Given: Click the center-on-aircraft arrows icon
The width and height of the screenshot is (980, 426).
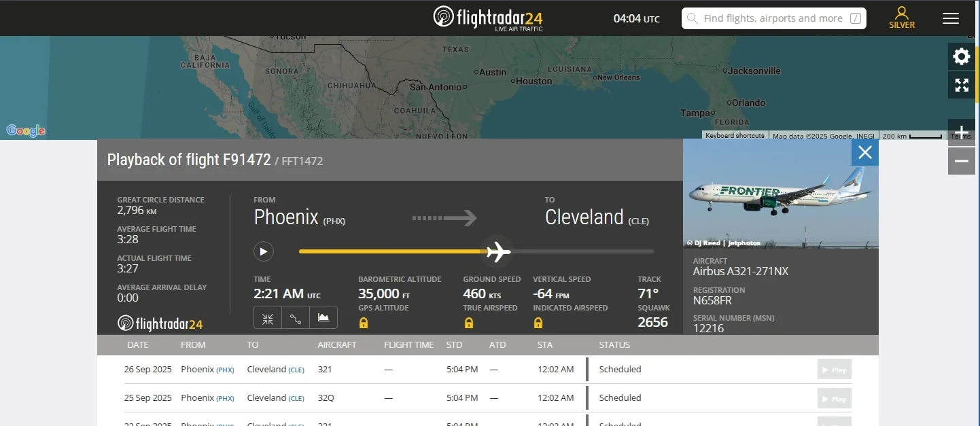Looking at the screenshot, I should pyautogui.click(x=268, y=318).
